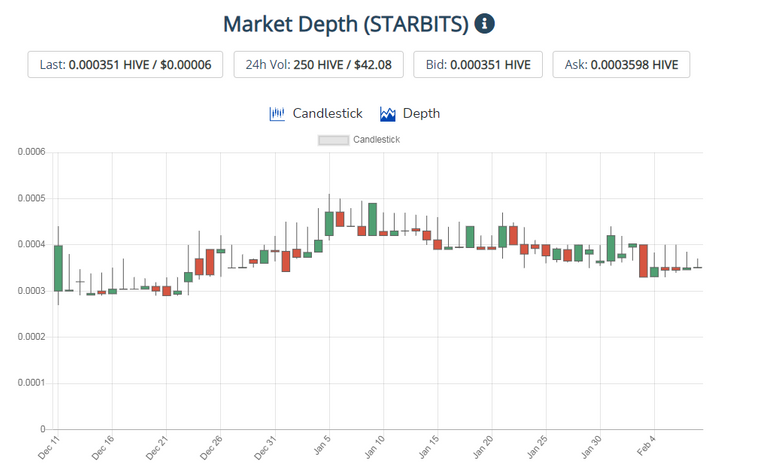Screen dimensions: 768x476
Task: Click the 24h Vol 250 HIVE box
Action: 318,65
